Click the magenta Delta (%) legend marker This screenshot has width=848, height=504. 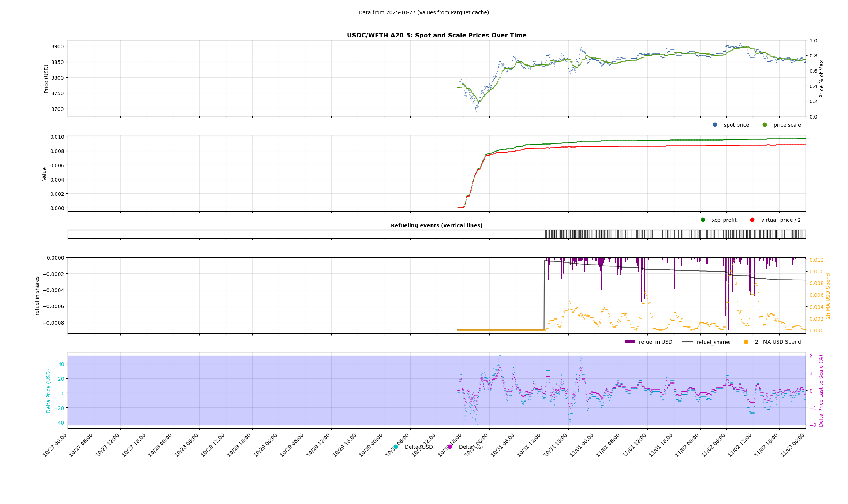pyautogui.click(x=450, y=447)
